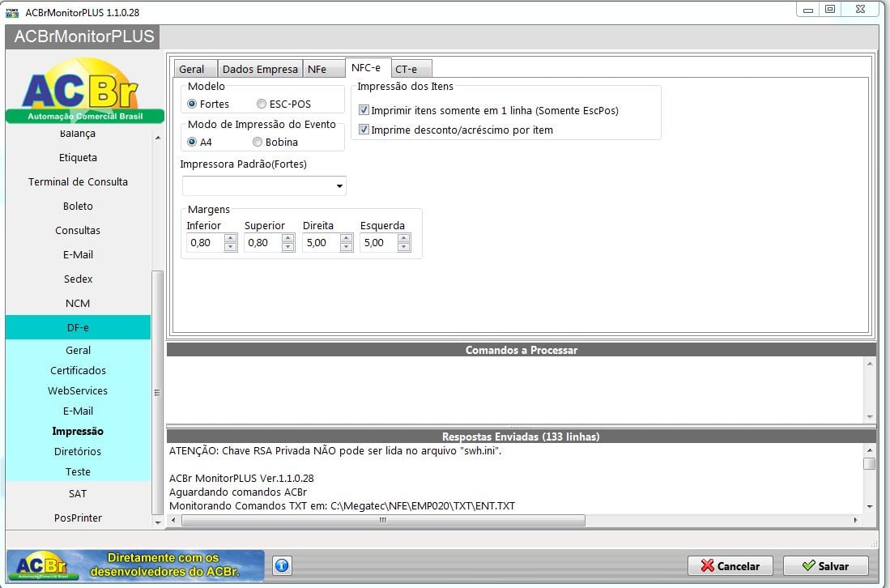
Task: Decrease the Inferior margin value
Action: (x=231, y=247)
